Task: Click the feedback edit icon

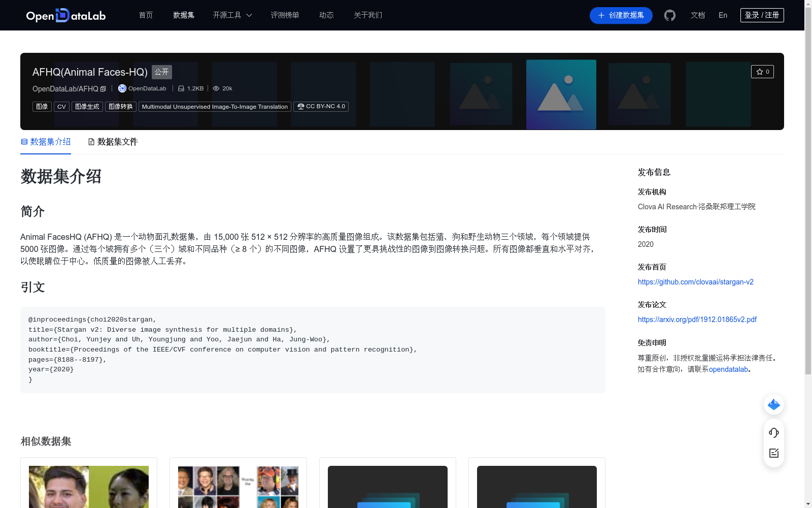Action: point(773,453)
